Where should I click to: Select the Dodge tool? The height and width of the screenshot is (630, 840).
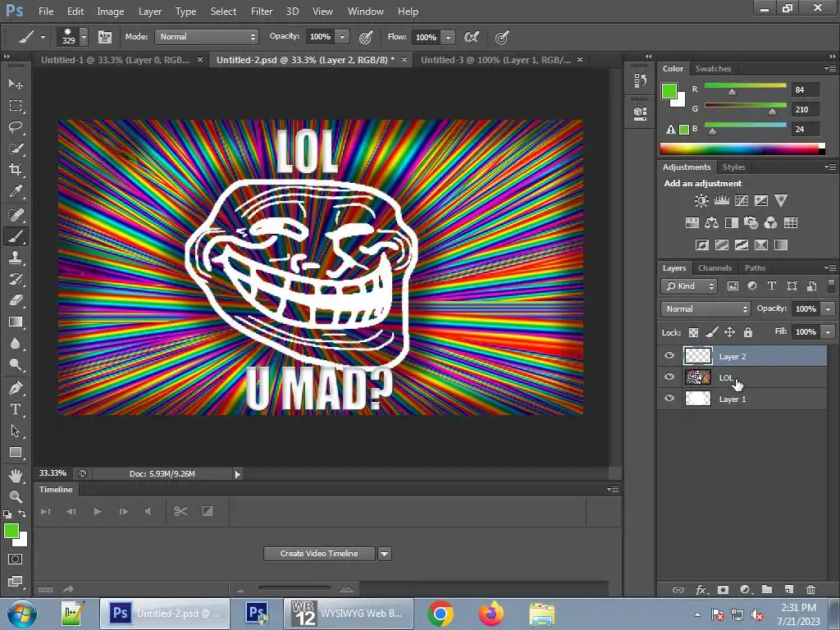[16, 365]
